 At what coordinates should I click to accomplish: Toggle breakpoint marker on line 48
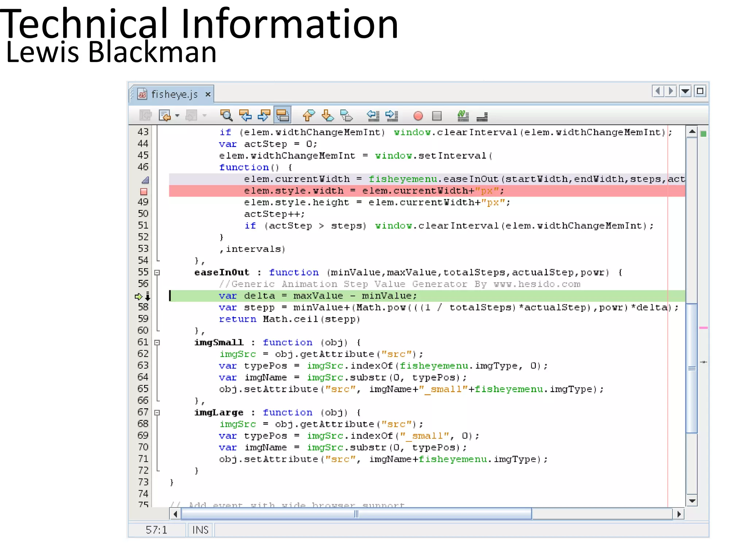tap(144, 191)
